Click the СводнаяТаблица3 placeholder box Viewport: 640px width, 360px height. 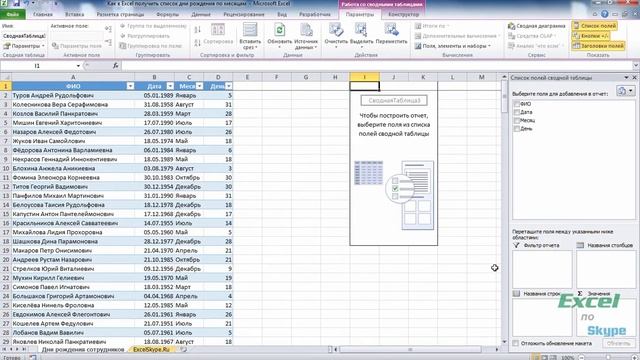394,100
